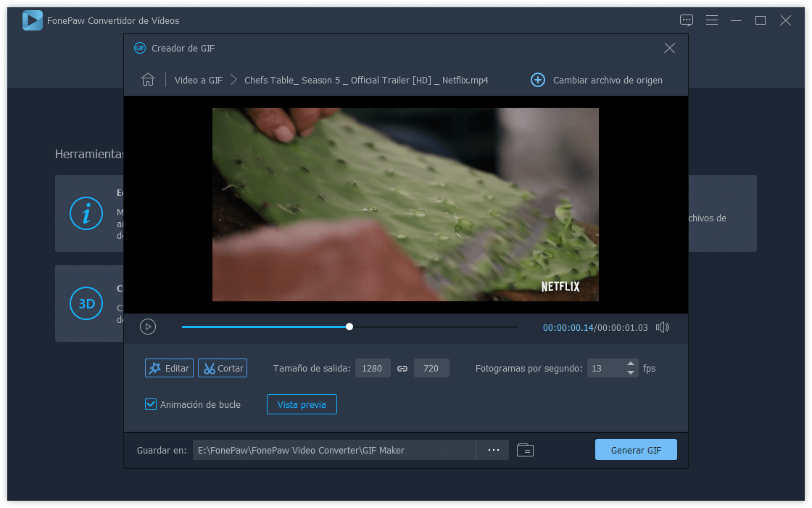Decrease frames per second with down arrow
Viewport: 812px width, 508px height.
tap(630, 372)
